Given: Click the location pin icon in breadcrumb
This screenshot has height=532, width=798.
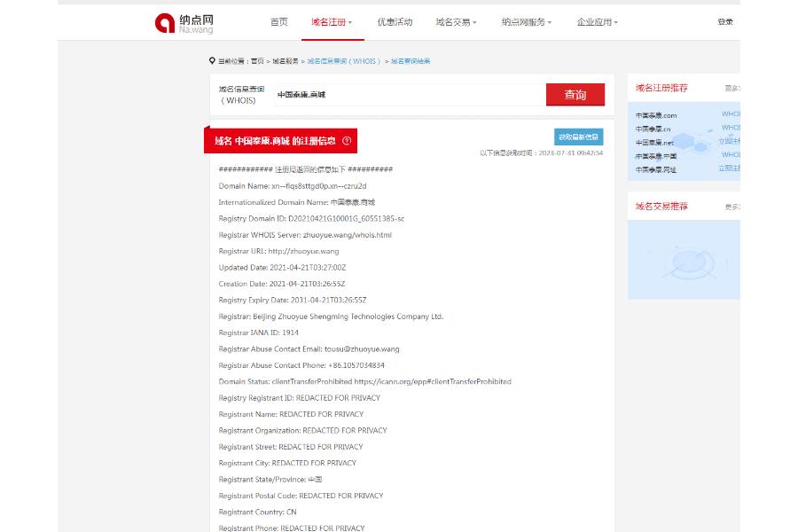Looking at the screenshot, I should click(x=212, y=60).
